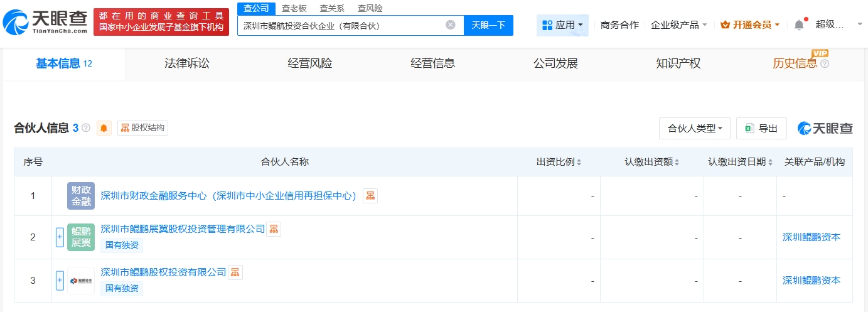Open the 应用 dropdown menu
868x312 pixels.
(x=562, y=25)
